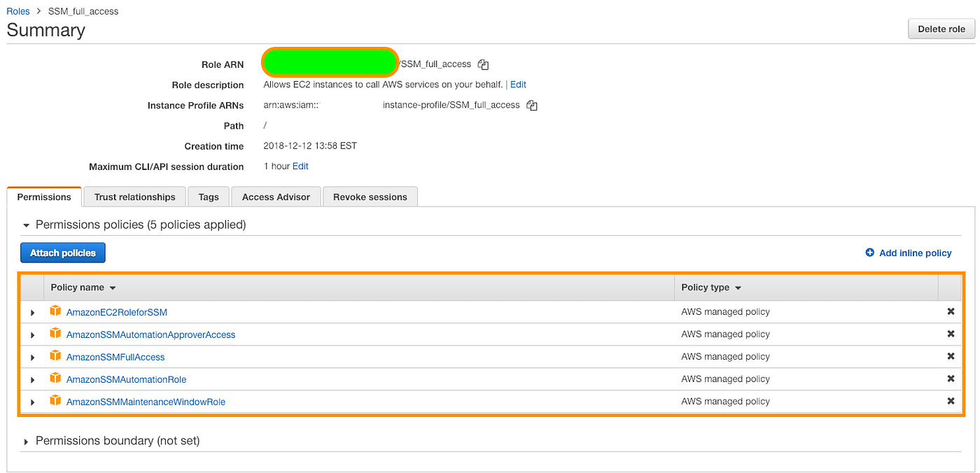Screen dimensions: 980x473
Task: Sort by Policy name column
Action: [83, 288]
